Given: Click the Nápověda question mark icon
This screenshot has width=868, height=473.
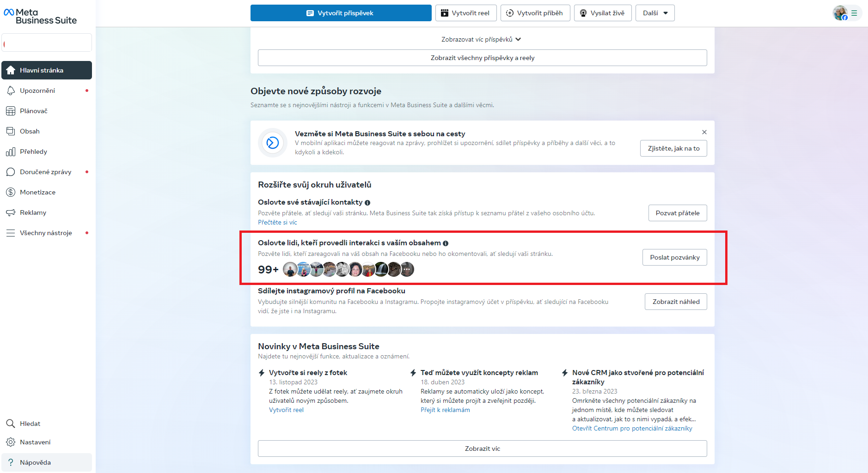Looking at the screenshot, I should coord(11,462).
